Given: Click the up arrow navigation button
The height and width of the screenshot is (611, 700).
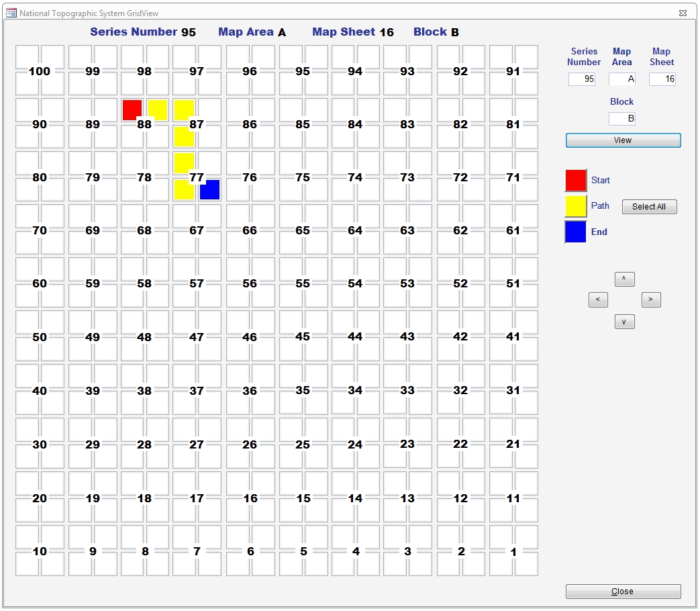Looking at the screenshot, I should 624,279.
